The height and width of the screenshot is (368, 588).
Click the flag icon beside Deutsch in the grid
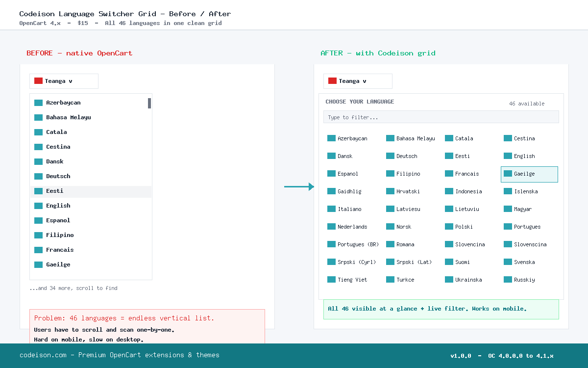(390, 156)
